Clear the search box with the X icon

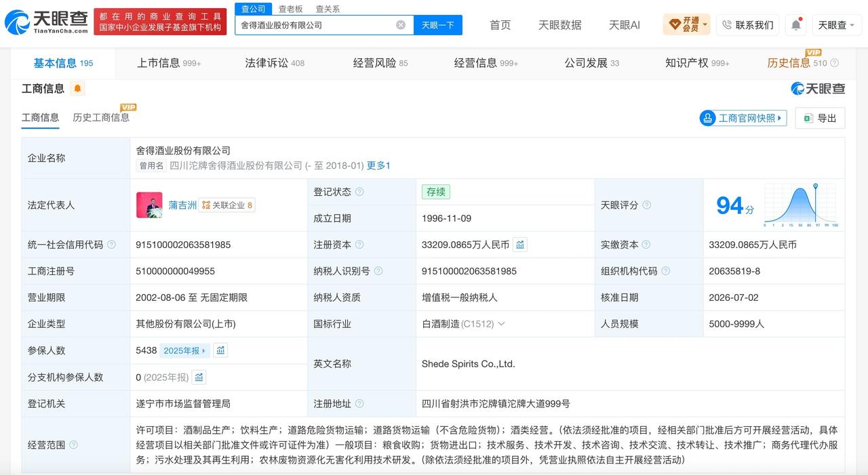[x=401, y=25]
